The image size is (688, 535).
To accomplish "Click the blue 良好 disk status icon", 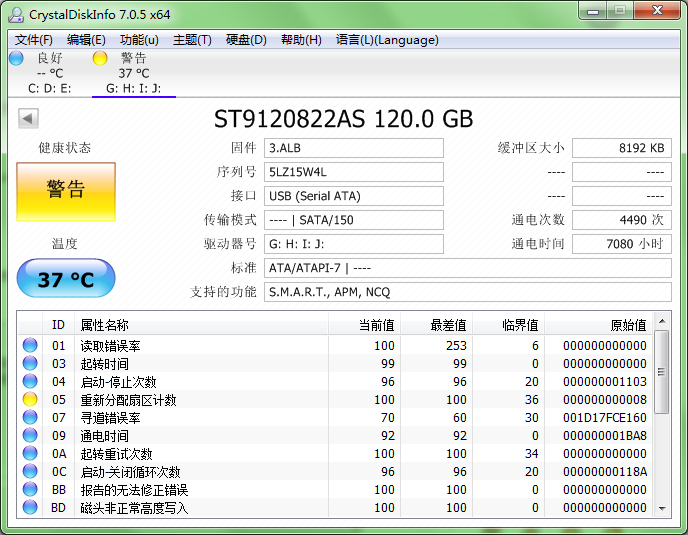I will click(x=16, y=58).
